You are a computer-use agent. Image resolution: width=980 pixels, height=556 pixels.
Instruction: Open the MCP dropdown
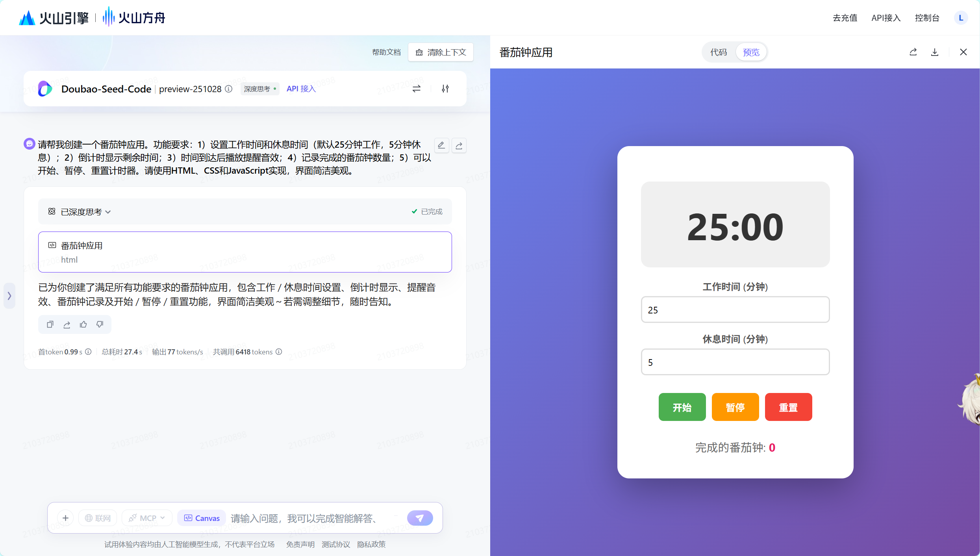147,518
